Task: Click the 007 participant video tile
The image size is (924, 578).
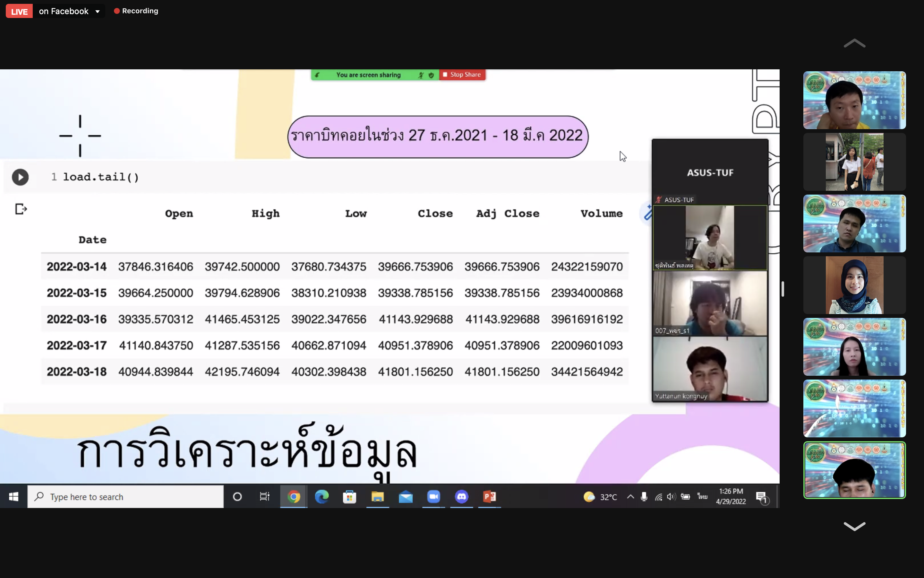Action: 710,303
